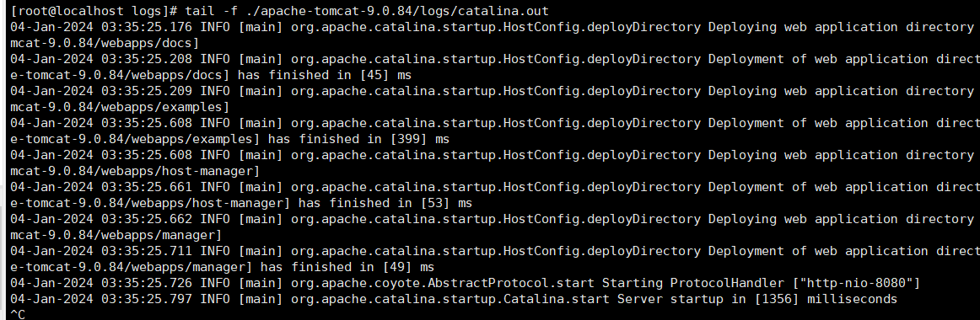Click the [root@localhost logs]# shell prompt
Image resolution: width=980 pixels, height=320 pixels.
pyautogui.click(x=95, y=11)
